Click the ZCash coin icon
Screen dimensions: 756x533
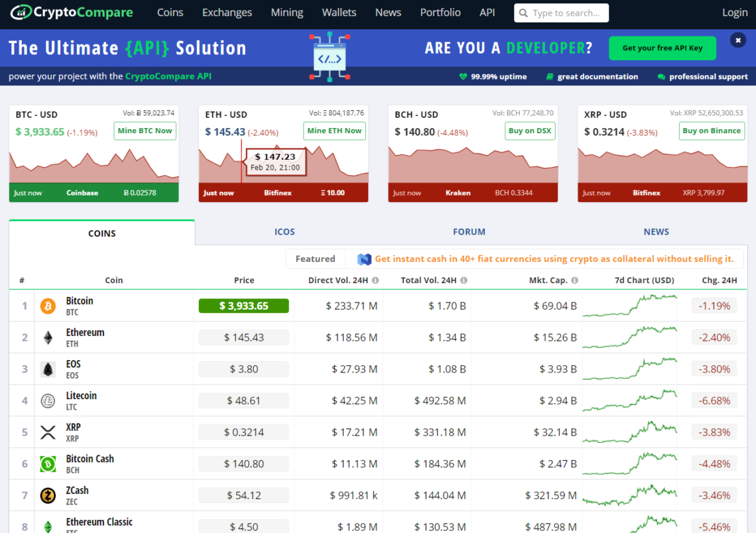click(48, 495)
